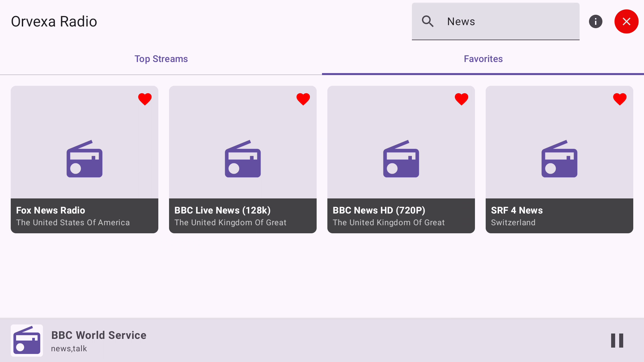
Task: Click the News search field
Action: click(496, 21)
